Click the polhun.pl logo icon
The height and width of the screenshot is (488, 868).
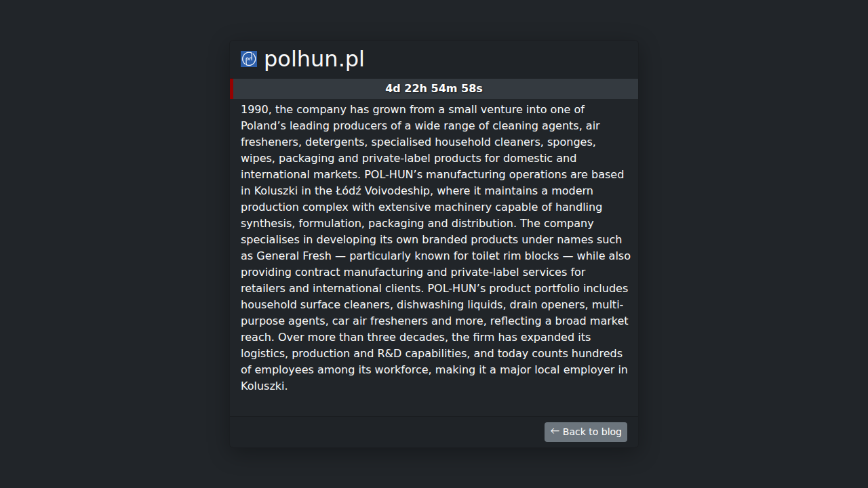(249, 59)
